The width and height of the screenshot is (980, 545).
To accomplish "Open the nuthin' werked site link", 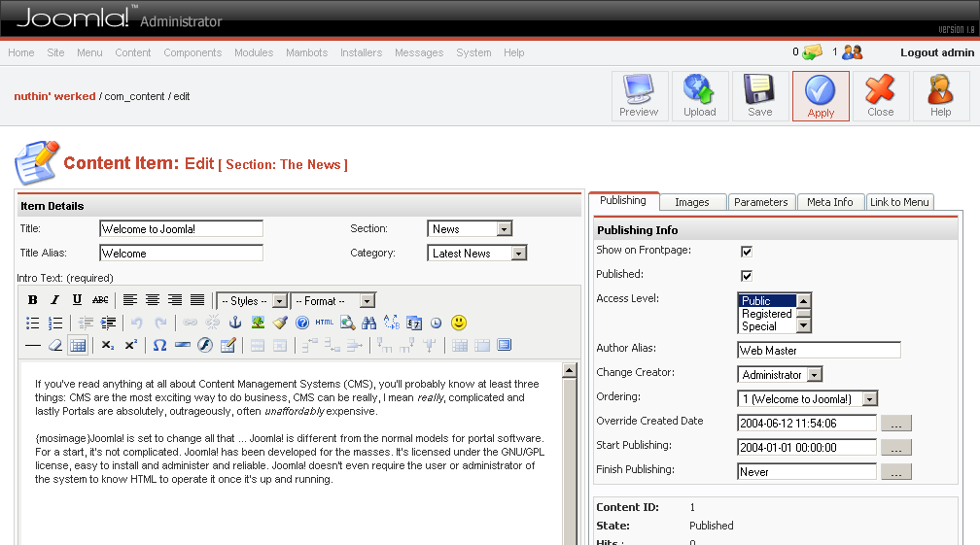I will point(55,96).
